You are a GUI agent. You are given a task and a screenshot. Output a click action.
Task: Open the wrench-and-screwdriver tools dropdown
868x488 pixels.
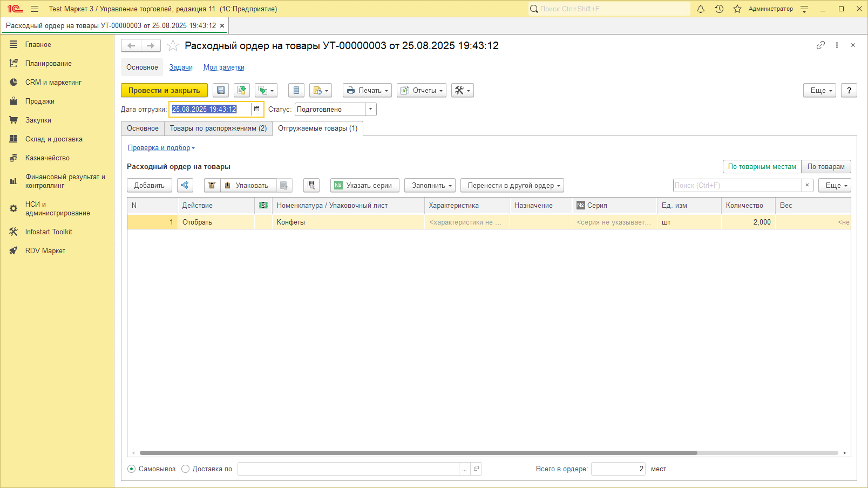coord(463,90)
